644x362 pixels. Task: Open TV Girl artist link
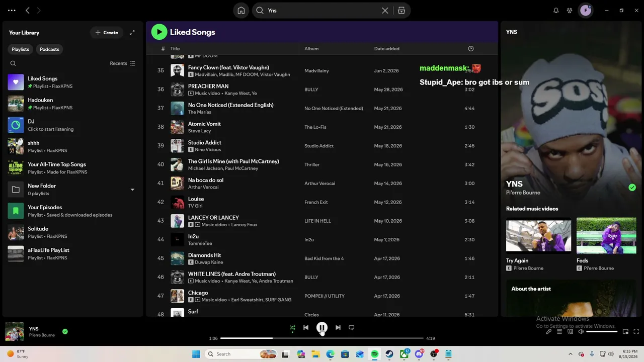(x=195, y=206)
